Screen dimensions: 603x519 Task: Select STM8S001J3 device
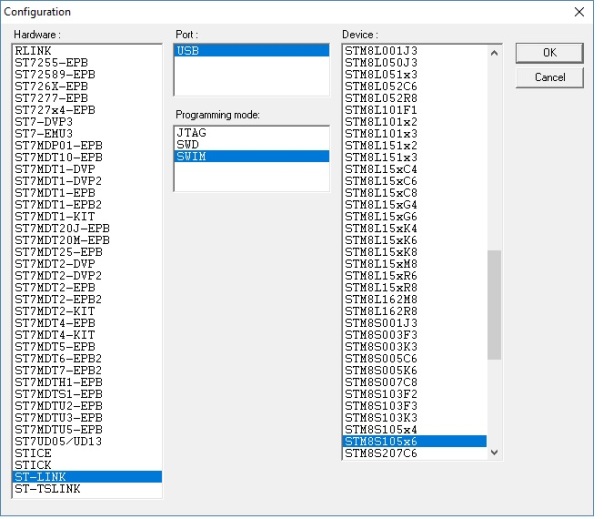point(415,323)
